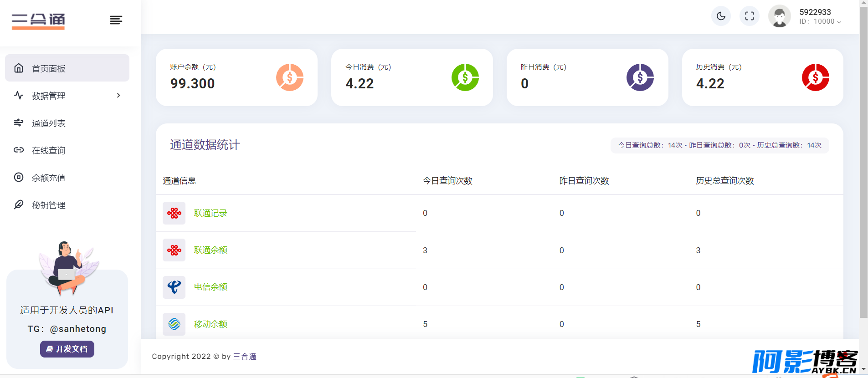Open the 联通余额 channel link
The image size is (868, 378).
[211, 250]
